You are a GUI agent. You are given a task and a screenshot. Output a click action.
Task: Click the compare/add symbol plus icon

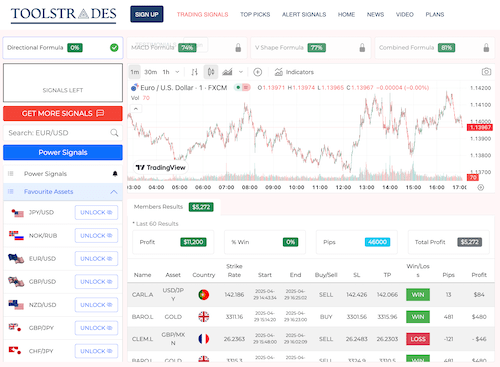(257, 72)
